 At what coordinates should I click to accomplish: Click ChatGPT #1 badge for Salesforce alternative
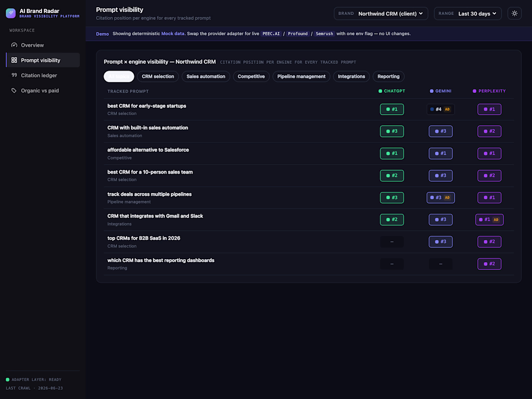(x=392, y=153)
